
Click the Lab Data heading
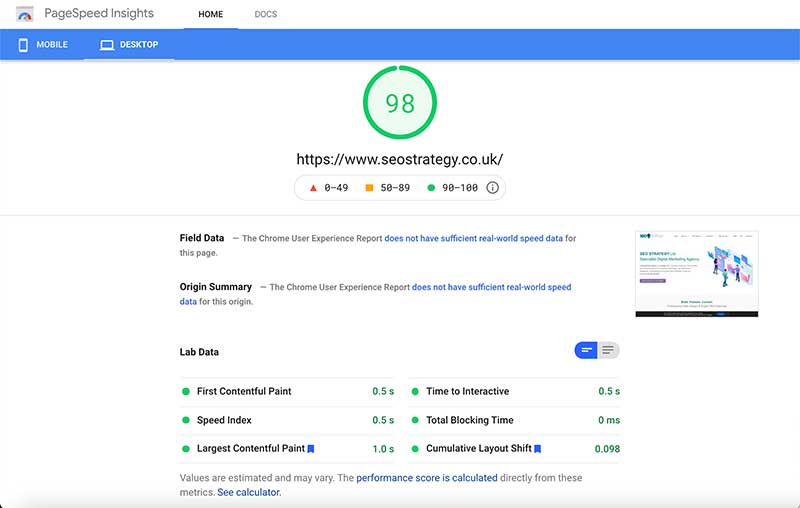tap(199, 352)
